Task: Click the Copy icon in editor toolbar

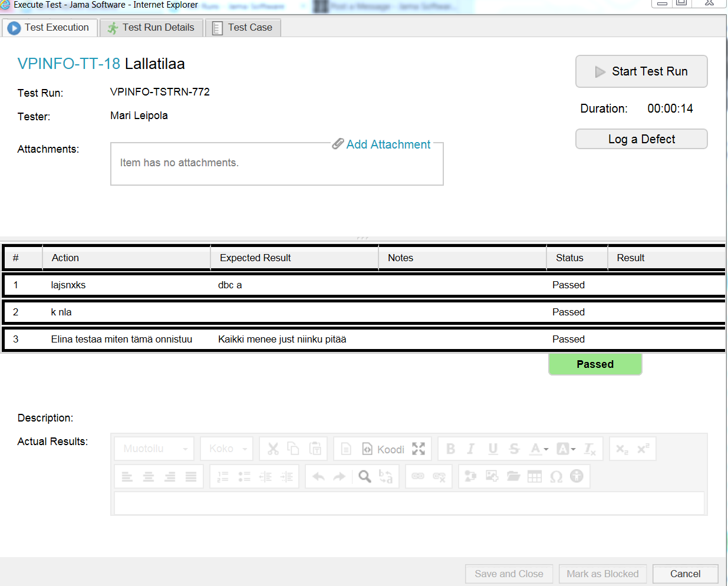Action: tap(293, 449)
